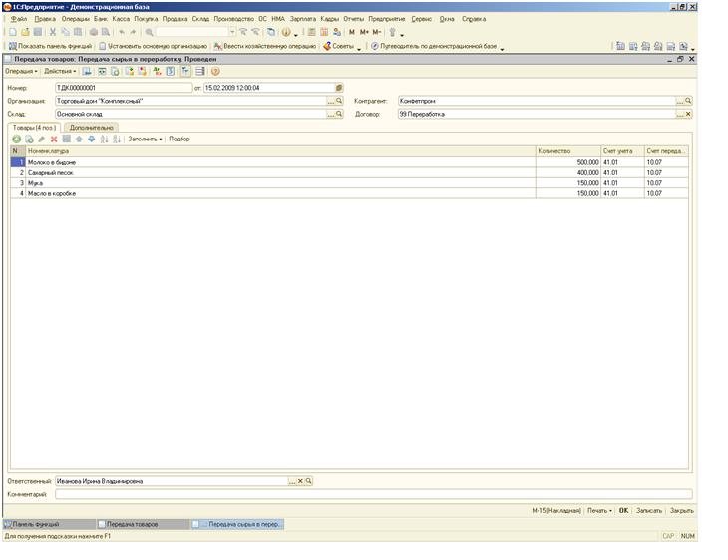Click the Dt/Kt posting result icon

point(157,71)
